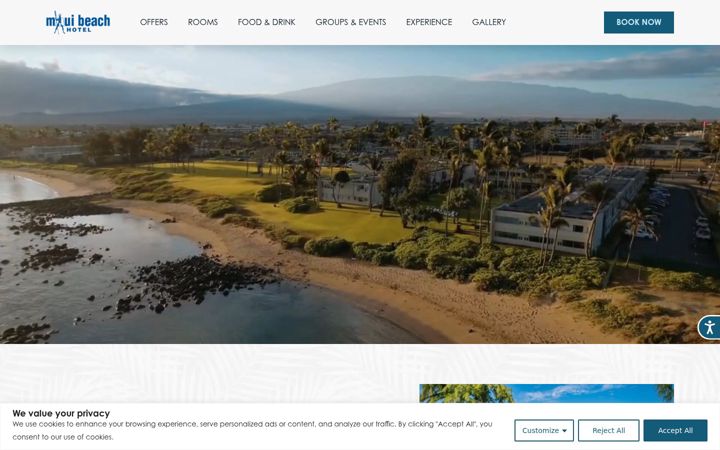The height and width of the screenshot is (450, 720).
Task: Open the Offers menu item
Action: tap(154, 22)
